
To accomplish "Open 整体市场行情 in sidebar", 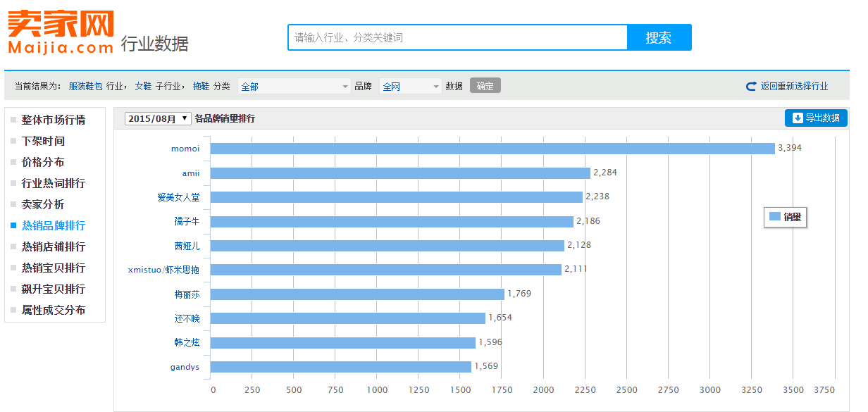I will point(54,120).
